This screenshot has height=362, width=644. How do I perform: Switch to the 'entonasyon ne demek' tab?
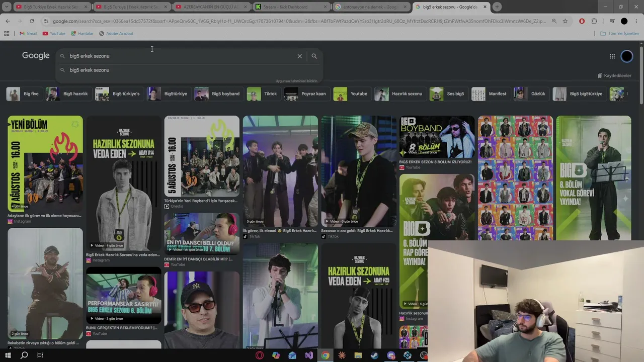coord(370,7)
